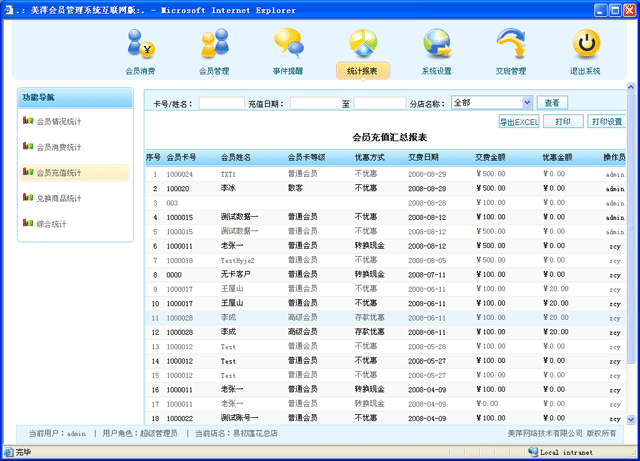Image resolution: width=640 pixels, height=461 pixels.
Task: Click the 会员卡等级 column header
Action: coord(307,157)
